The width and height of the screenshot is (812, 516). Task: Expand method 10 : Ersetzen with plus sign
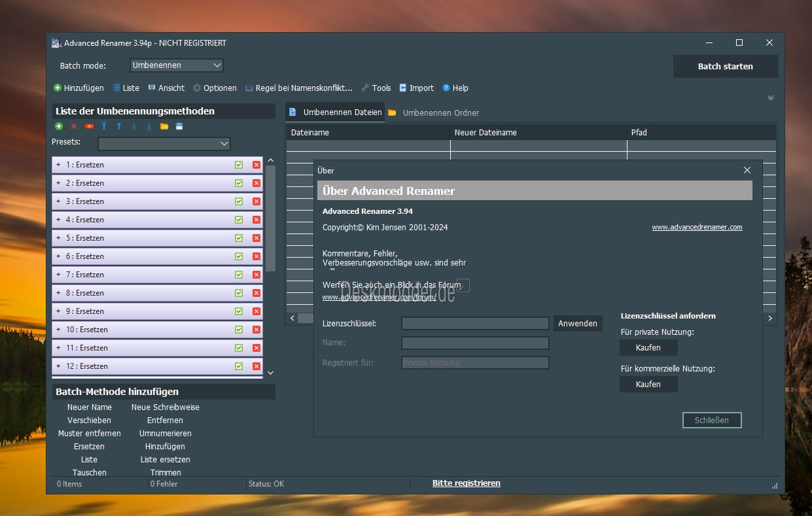58,330
